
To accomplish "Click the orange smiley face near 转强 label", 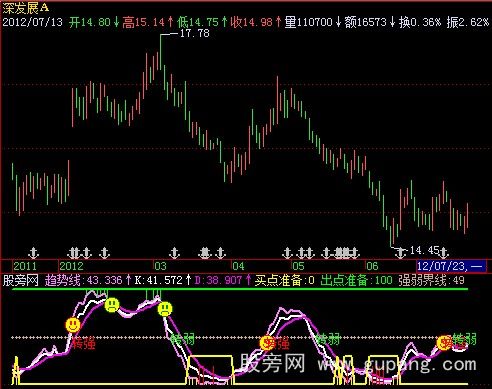I will click(73, 325).
